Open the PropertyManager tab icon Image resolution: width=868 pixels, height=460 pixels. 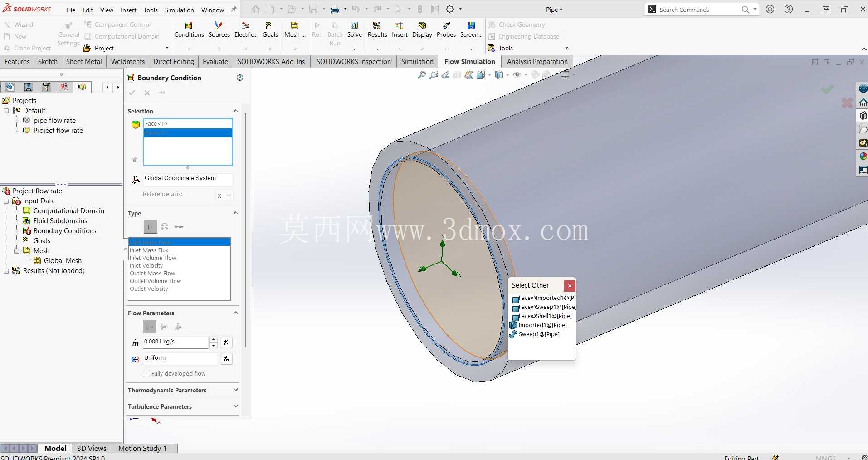tap(28, 87)
